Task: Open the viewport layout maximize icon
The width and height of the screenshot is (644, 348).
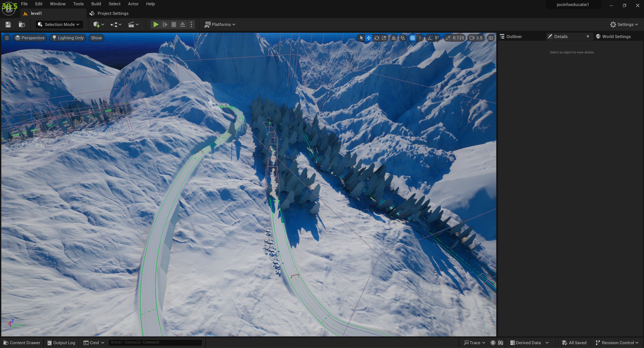Action: coord(490,38)
